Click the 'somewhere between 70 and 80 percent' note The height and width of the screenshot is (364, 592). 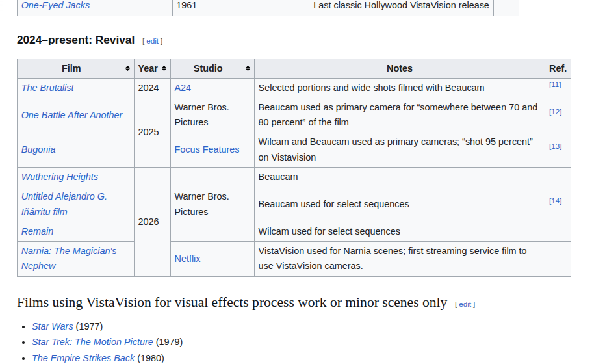click(398, 115)
